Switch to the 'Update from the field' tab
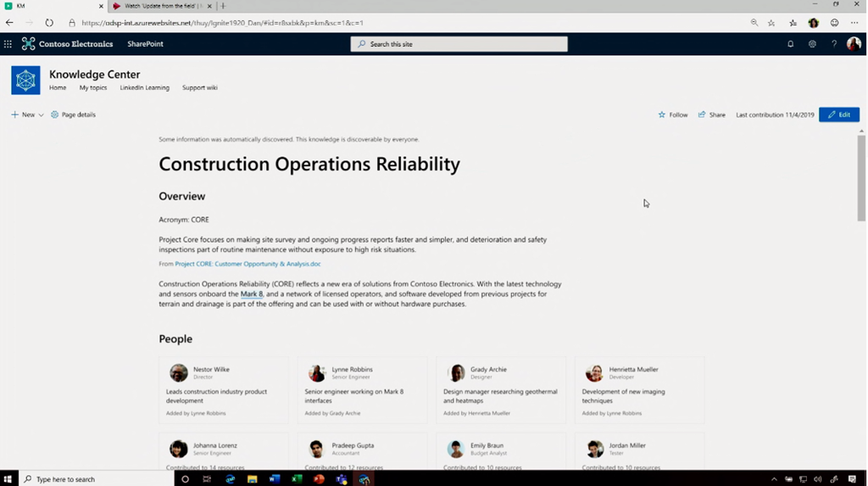Screen dimensions: 868x486 [161, 6]
